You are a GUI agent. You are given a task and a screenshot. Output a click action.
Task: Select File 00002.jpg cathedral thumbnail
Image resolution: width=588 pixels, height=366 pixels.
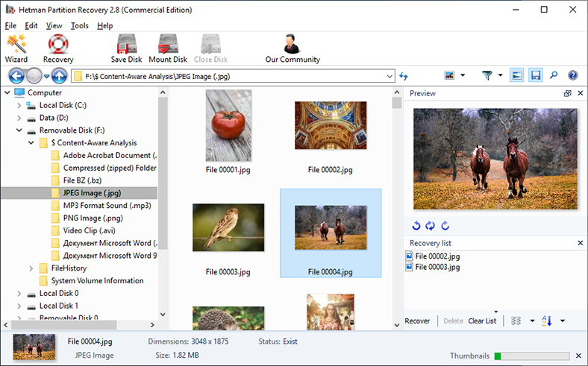pyautogui.click(x=331, y=125)
